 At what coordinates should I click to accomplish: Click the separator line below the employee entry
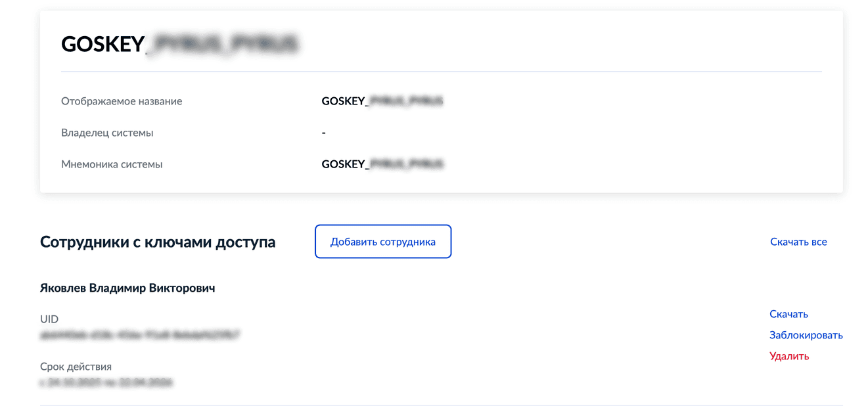coord(441,405)
